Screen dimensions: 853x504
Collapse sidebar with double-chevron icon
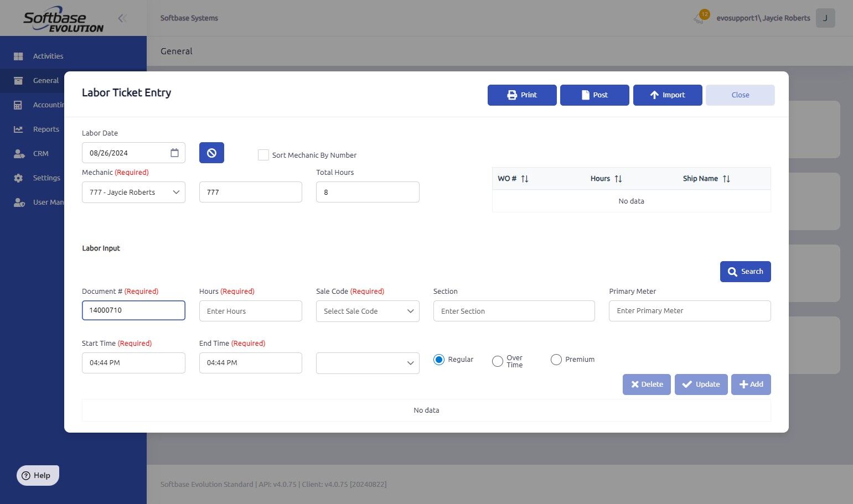pos(122,18)
